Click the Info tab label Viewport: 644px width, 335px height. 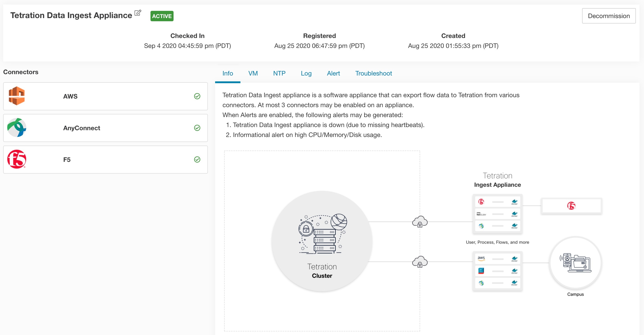228,73
